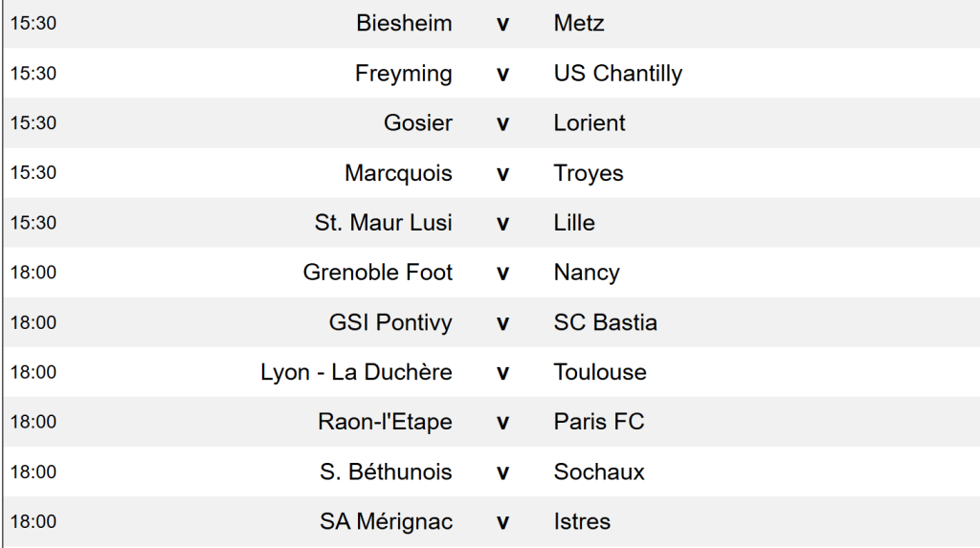Open the Freyming team link
This screenshot has width=980, height=548.
click(x=403, y=73)
